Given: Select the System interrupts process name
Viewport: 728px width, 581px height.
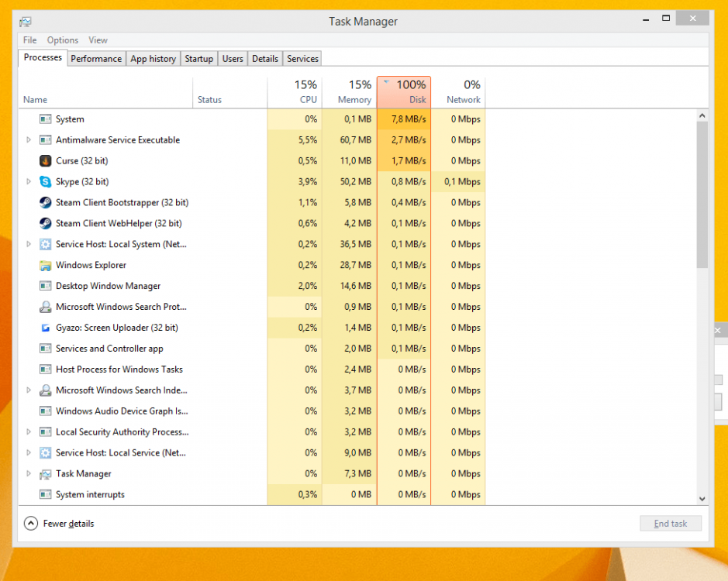Looking at the screenshot, I should coord(90,495).
